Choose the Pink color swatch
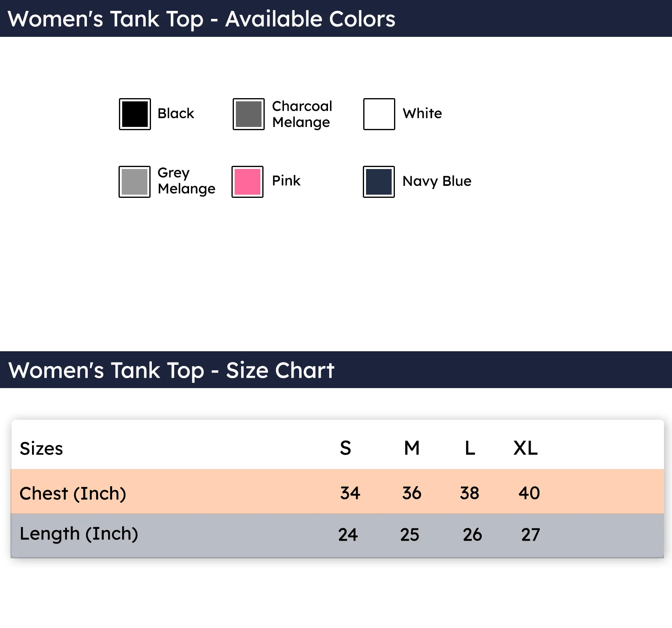672x628 pixels. [247, 182]
